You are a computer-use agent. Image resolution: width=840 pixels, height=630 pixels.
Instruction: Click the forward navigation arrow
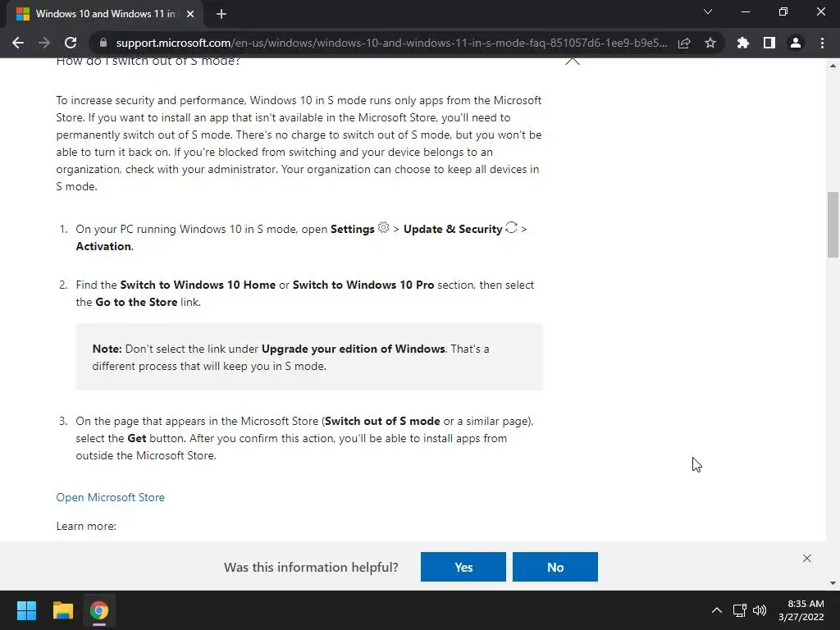[x=44, y=43]
